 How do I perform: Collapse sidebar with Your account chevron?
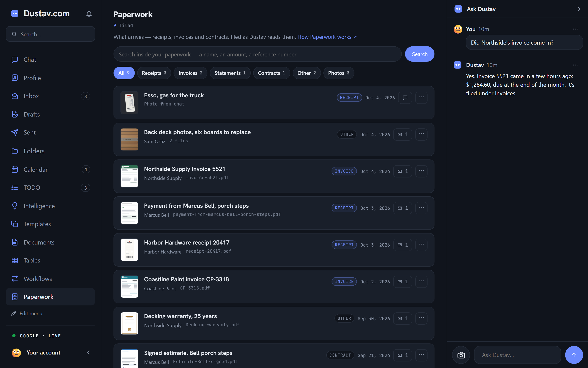88,352
